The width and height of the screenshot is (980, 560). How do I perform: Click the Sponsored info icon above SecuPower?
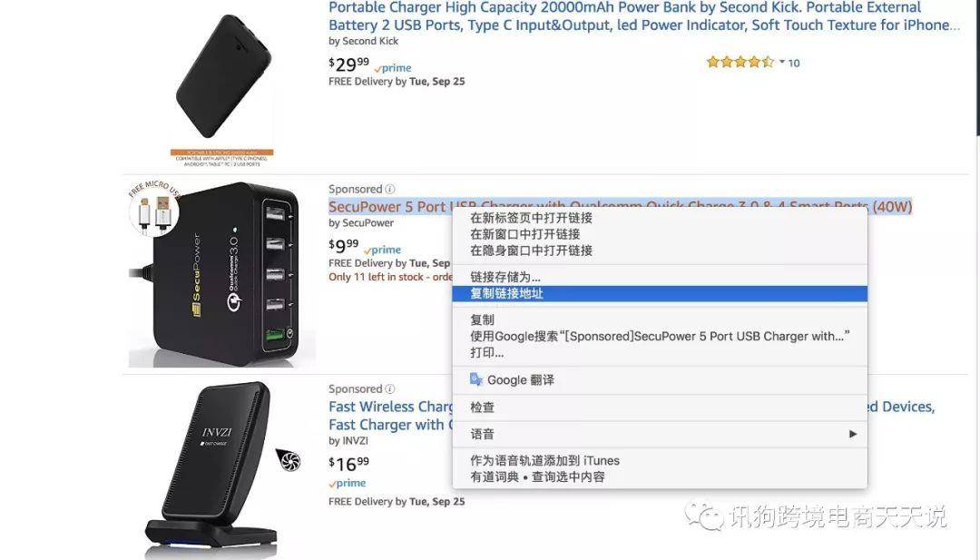coord(390,189)
